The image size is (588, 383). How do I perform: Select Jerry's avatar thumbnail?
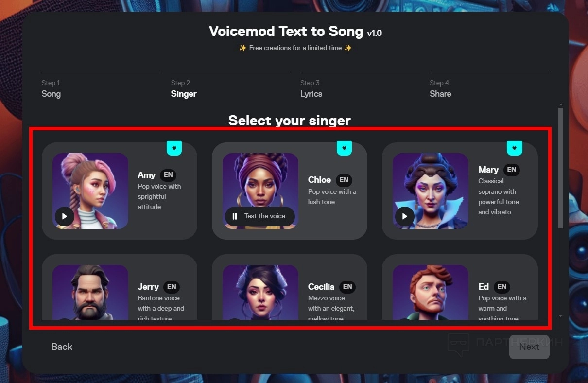(90, 292)
